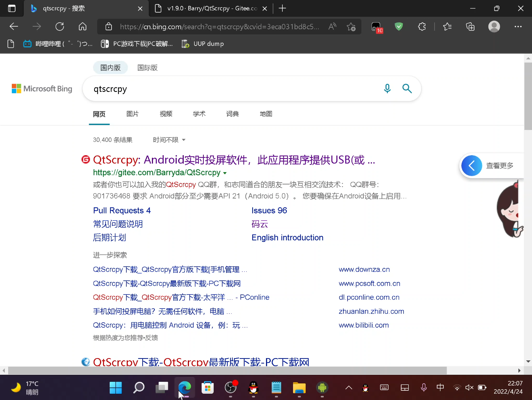Open the 后期计划 sublink
Screen dimensions: 532x400
click(x=110, y=237)
